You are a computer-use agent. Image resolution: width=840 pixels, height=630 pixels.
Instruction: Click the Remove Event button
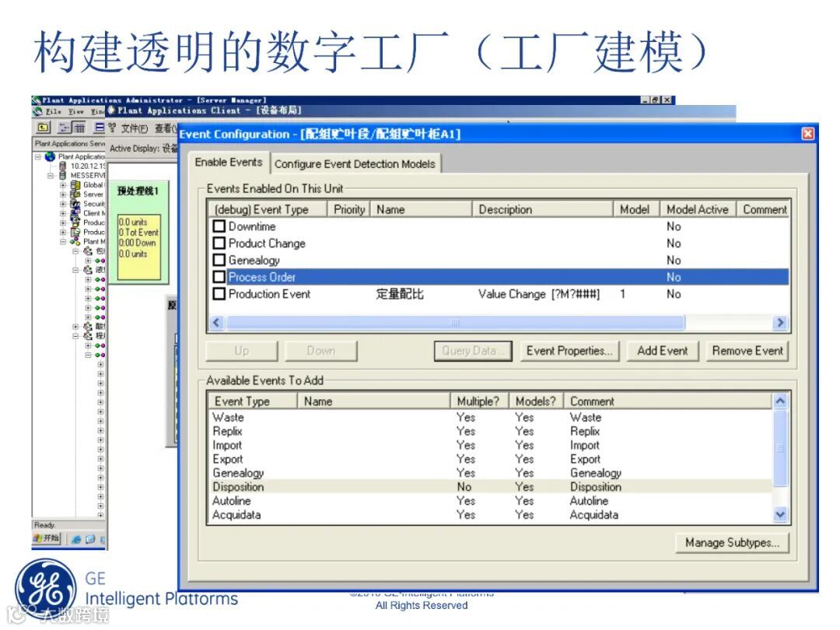(747, 351)
